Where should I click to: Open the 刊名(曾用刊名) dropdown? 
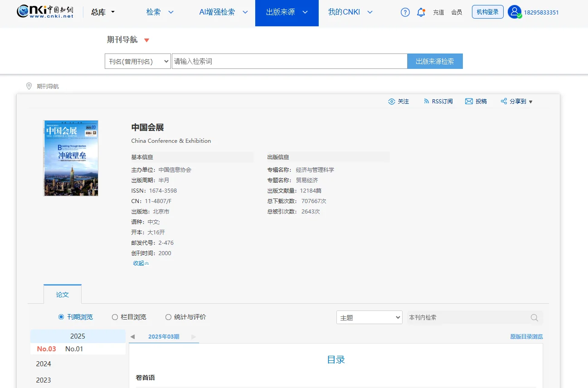coord(137,61)
